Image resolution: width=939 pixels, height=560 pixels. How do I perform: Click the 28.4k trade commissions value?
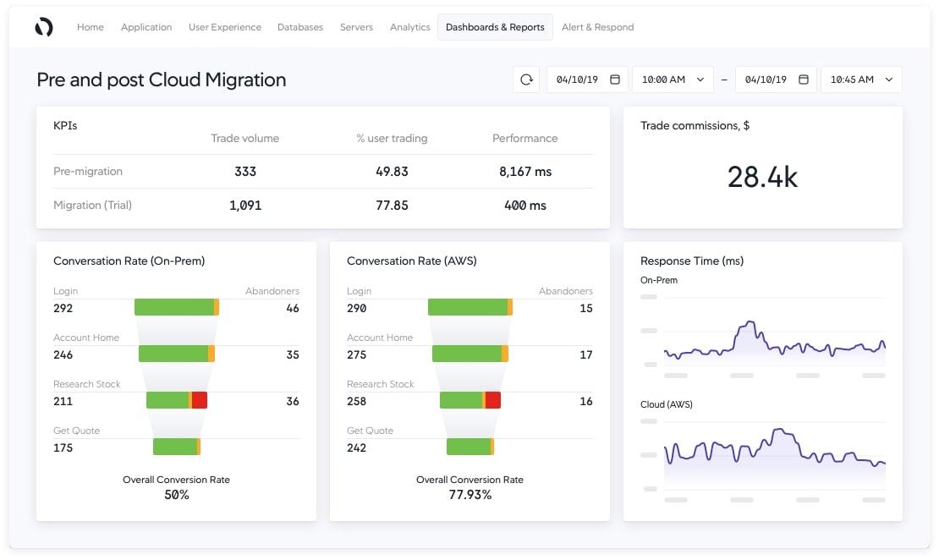(x=762, y=177)
